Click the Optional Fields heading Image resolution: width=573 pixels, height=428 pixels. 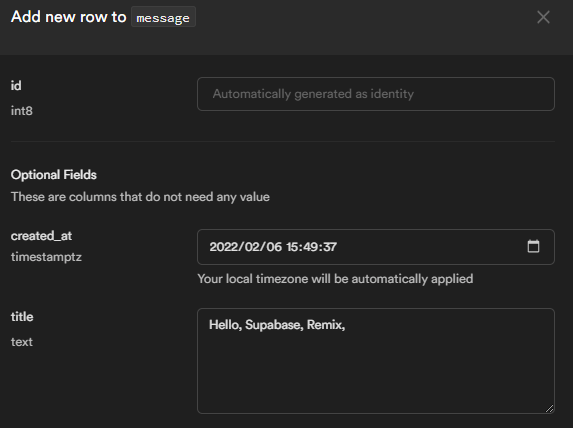click(54, 175)
